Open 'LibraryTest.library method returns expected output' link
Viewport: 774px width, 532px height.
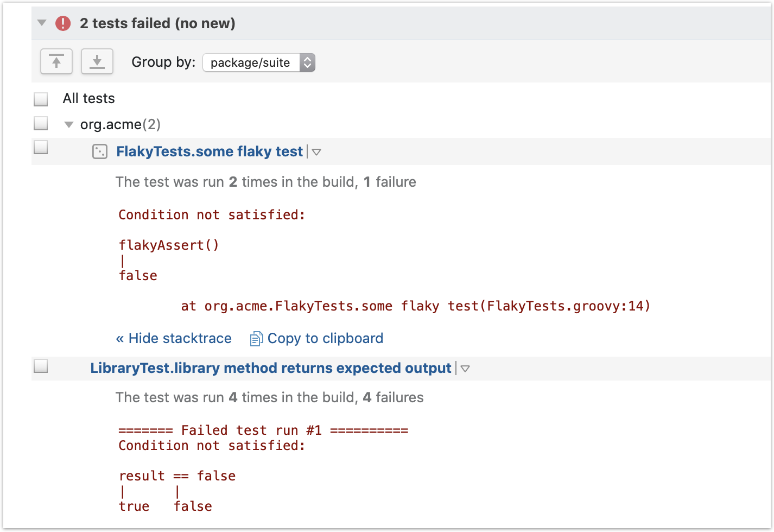[270, 368]
